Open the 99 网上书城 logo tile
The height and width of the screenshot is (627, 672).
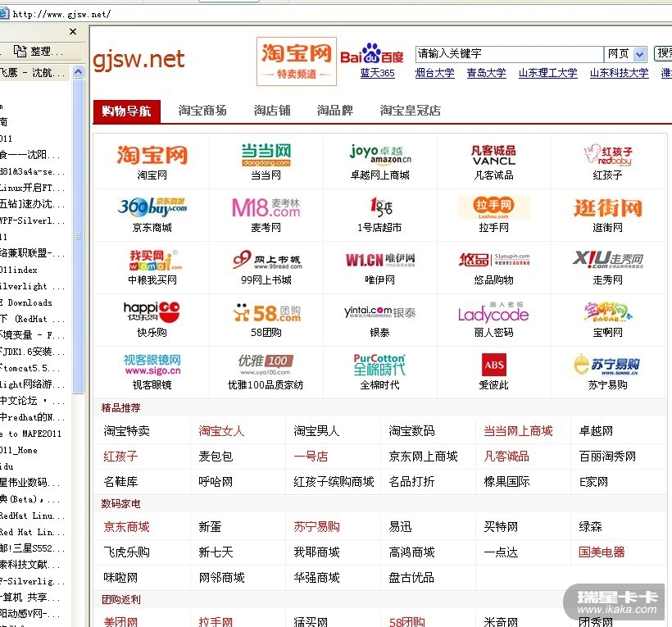coord(267,260)
